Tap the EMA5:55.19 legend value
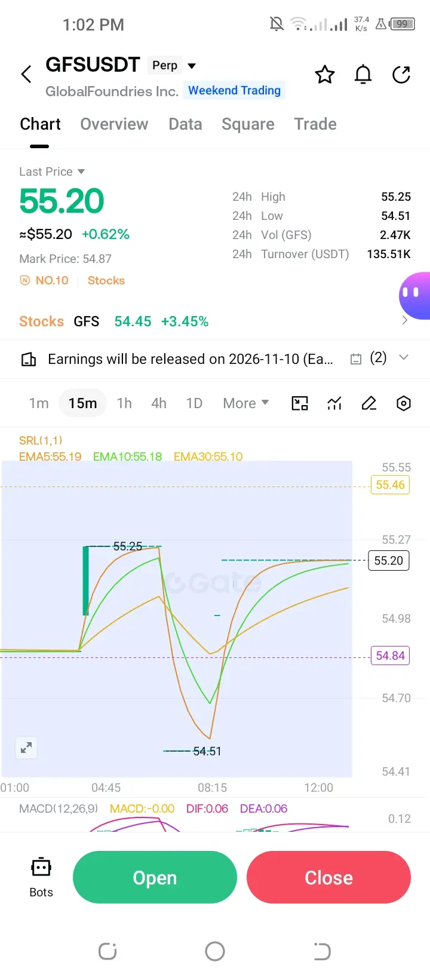The height and width of the screenshot is (980, 430). click(50, 457)
